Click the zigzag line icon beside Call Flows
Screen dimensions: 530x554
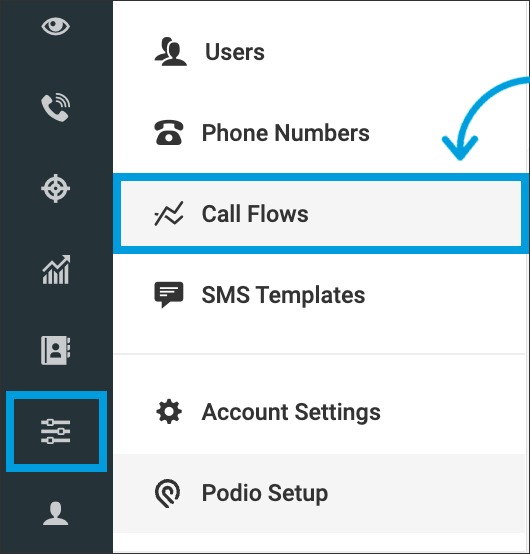[169, 213]
